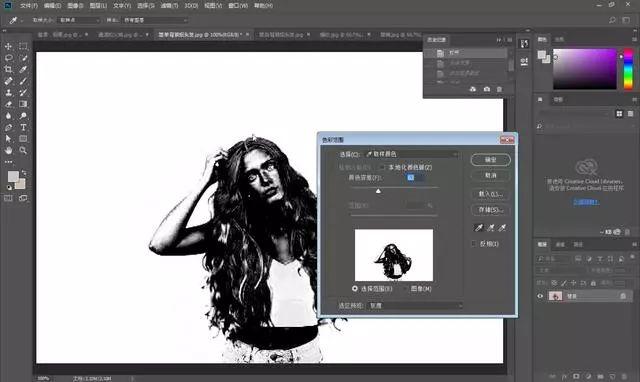Select the Lasso tool
This screenshot has width=640, height=382.
8,58
